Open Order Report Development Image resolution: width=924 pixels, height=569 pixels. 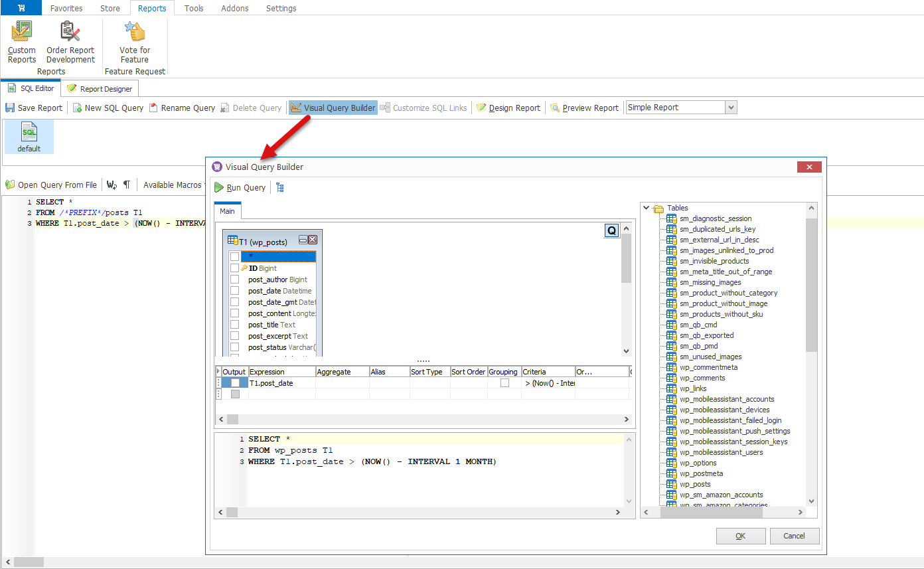(x=70, y=33)
